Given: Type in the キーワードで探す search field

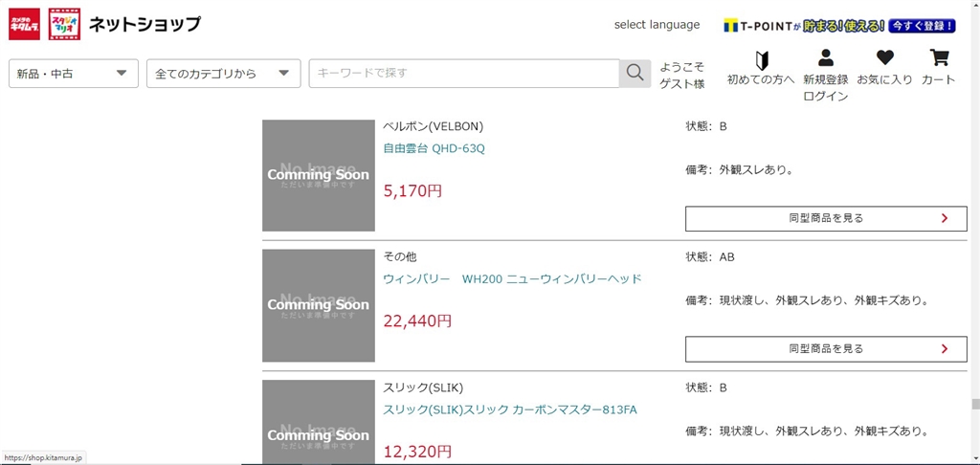Looking at the screenshot, I should point(464,74).
